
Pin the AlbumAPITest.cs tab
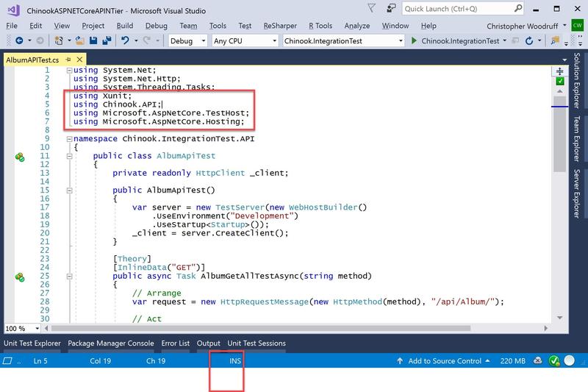(x=68, y=60)
